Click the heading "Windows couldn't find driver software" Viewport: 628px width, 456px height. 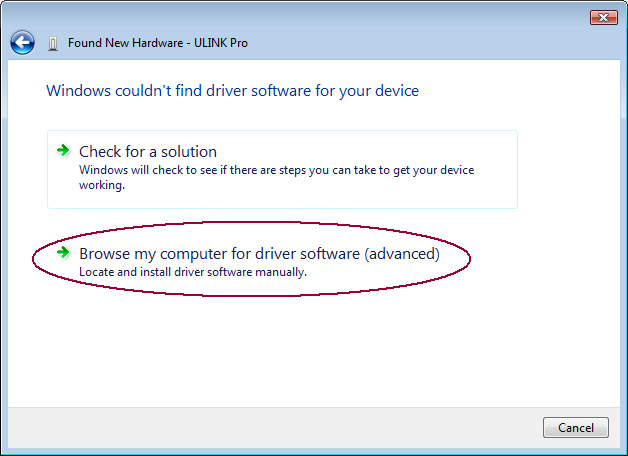click(x=232, y=91)
